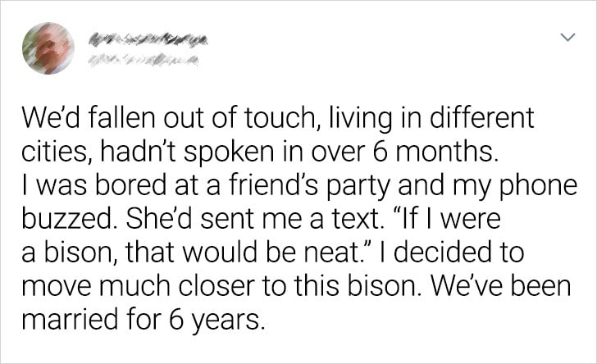Click the quoted text "If I were"
This screenshot has height=364, width=597.
pyautogui.click(x=445, y=220)
